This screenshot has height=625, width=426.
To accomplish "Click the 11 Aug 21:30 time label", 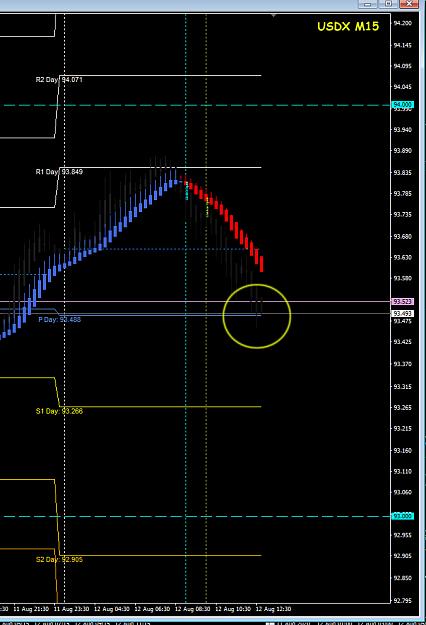I will coord(31,609).
